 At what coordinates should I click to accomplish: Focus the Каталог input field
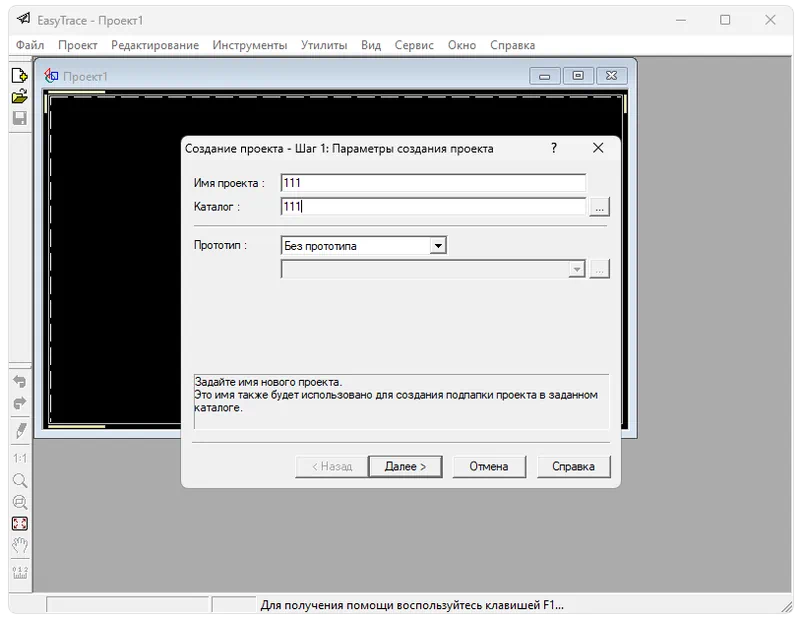click(433, 207)
